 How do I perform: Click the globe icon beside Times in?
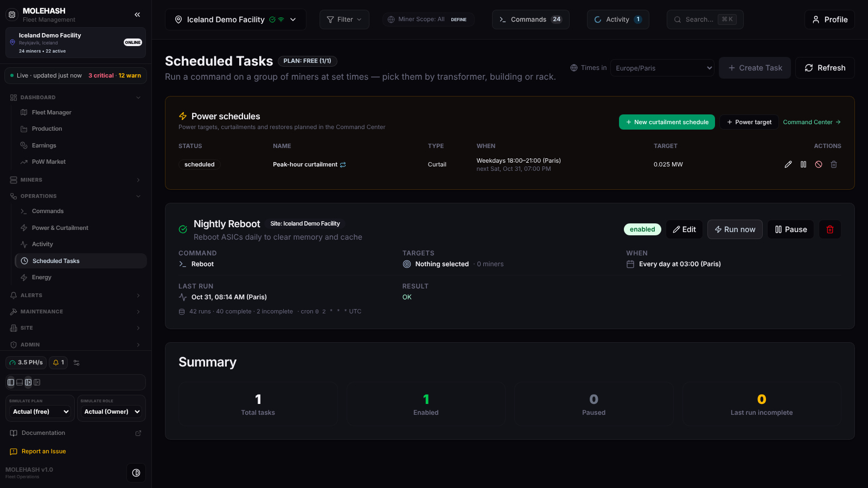tap(574, 68)
